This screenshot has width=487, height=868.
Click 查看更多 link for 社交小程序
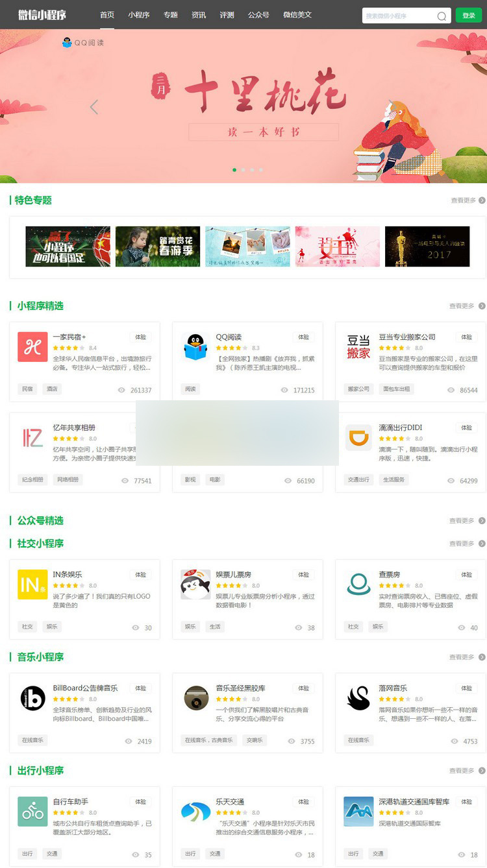pyautogui.click(x=462, y=544)
